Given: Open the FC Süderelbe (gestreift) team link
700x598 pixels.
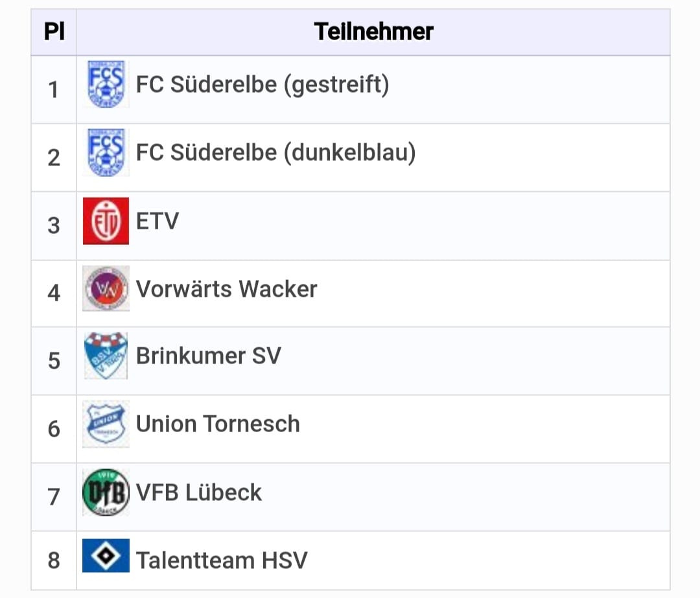Looking at the screenshot, I should tap(262, 85).
